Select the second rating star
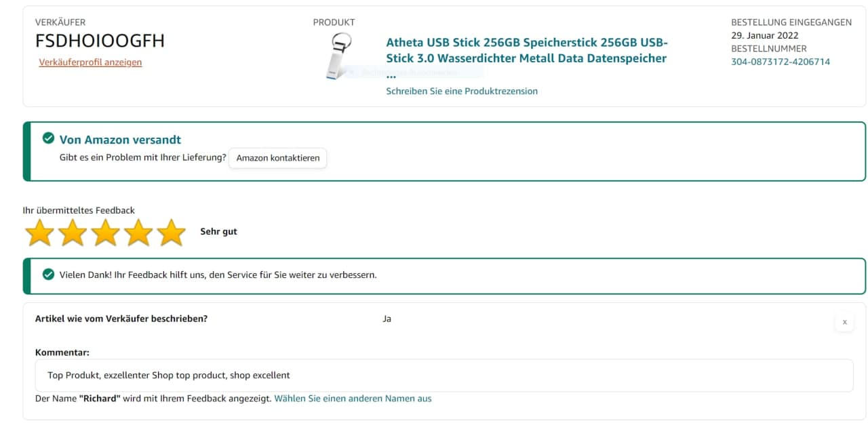868x427 pixels. [x=73, y=232]
